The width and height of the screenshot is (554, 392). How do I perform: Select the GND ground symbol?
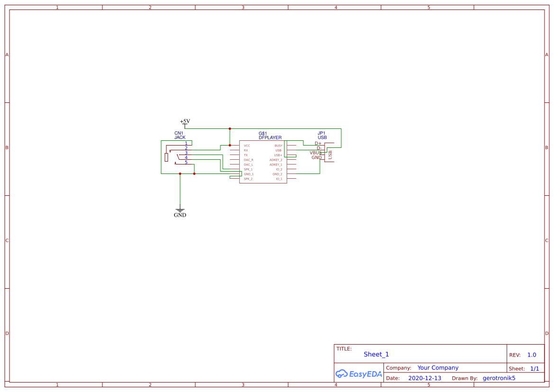180,210
